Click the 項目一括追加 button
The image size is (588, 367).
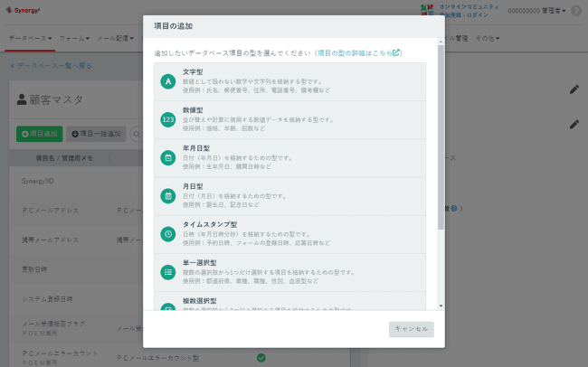[98, 134]
